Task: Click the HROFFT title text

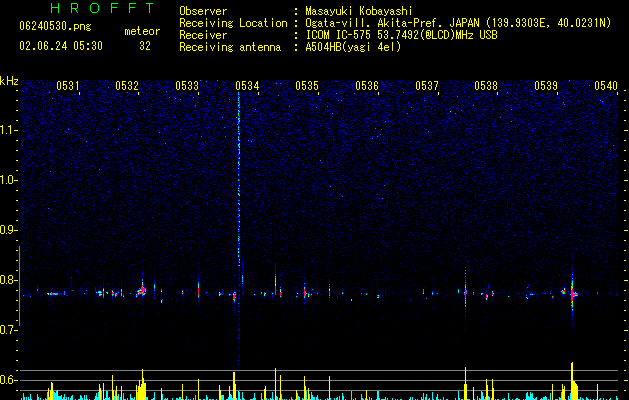Action: point(103,8)
